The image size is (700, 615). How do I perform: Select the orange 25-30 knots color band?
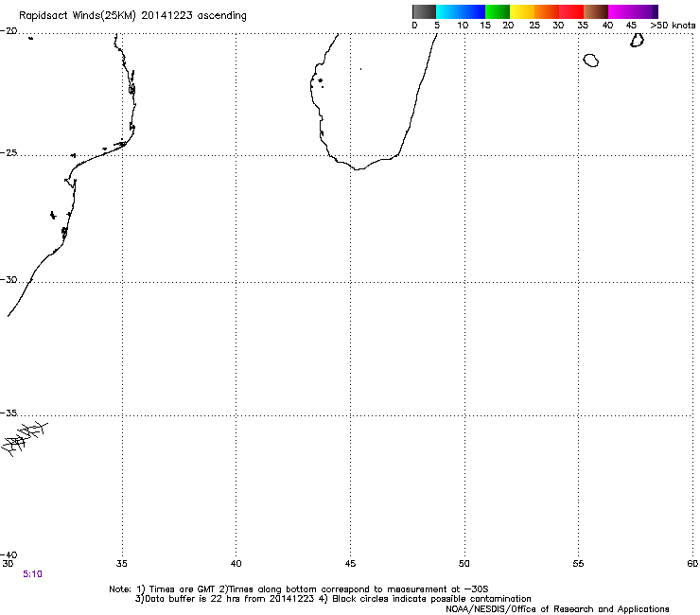(547, 11)
